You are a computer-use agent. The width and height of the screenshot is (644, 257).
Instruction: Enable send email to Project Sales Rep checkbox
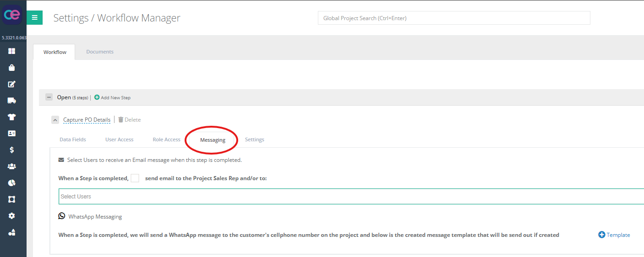tap(135, 178)
